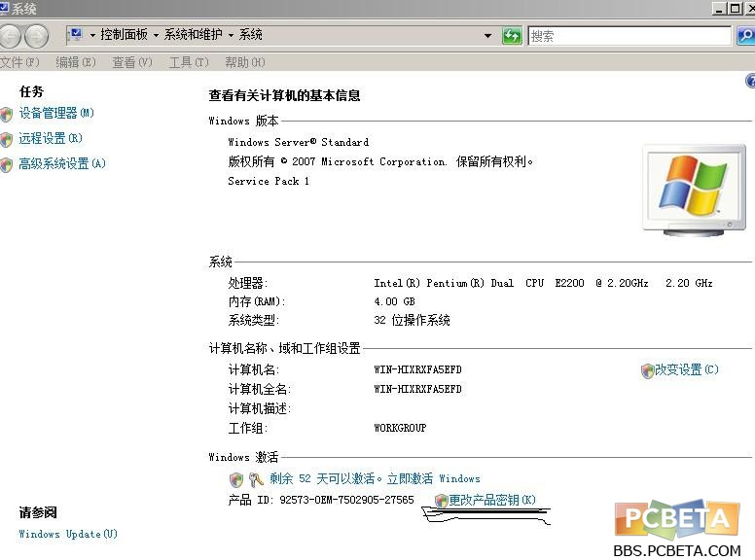Open the 查看(V) menu

132,62
